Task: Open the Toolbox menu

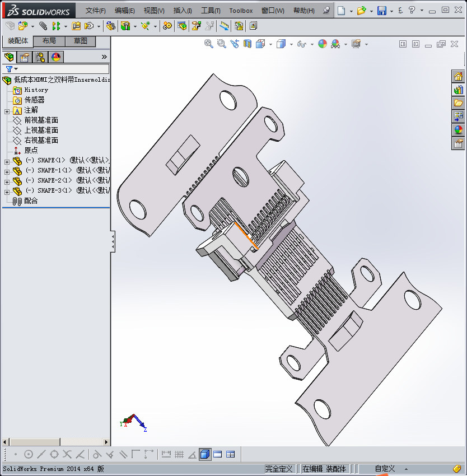Action: tap(241, 11)
